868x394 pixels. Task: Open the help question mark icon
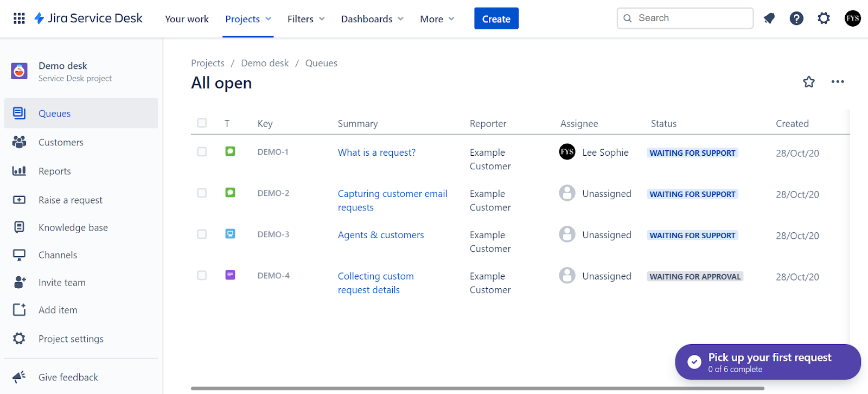click(796, 18)
